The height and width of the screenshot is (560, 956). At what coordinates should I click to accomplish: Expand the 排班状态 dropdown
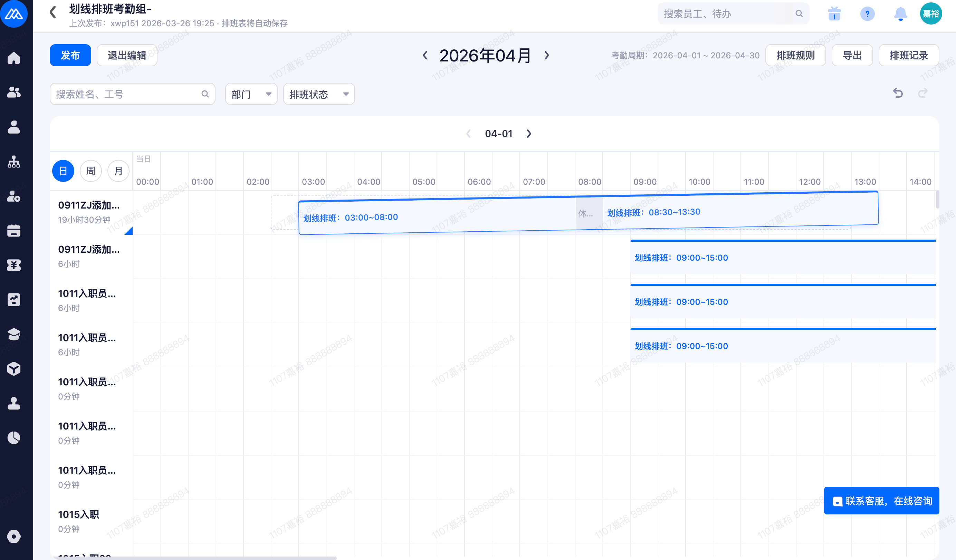(x=319, y=94)
